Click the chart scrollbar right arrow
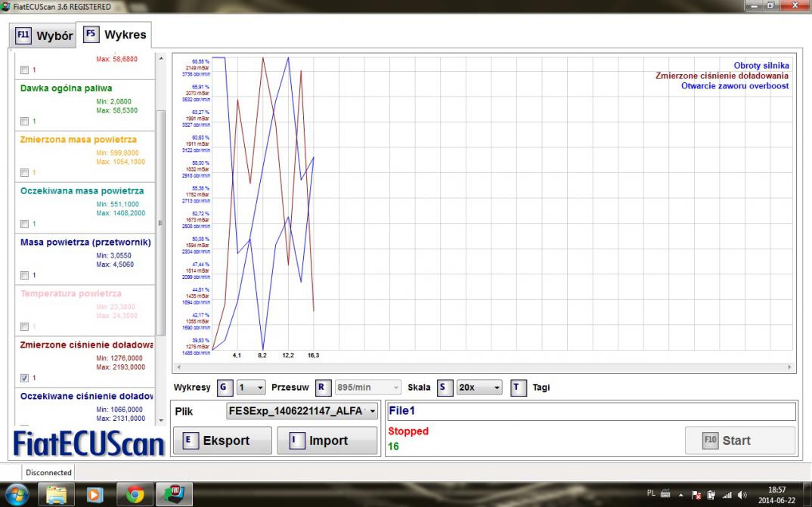This screenshot has height=507, width=812. click(789, 366)
